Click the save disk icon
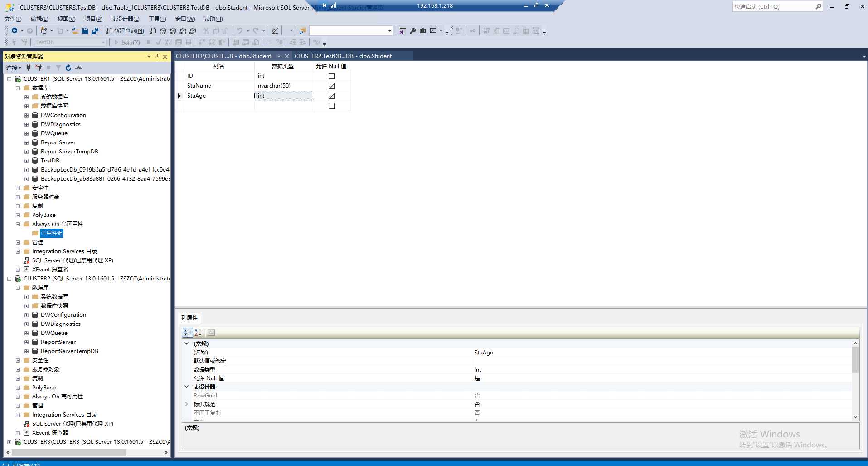Viewport: 868px width, 466px height. point(85,31)
